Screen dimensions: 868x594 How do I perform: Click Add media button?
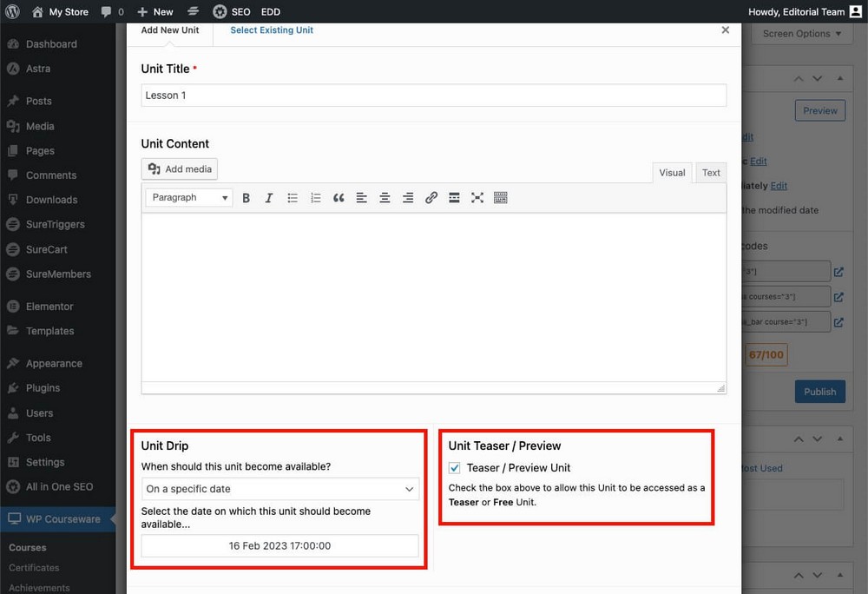(180, 168)
